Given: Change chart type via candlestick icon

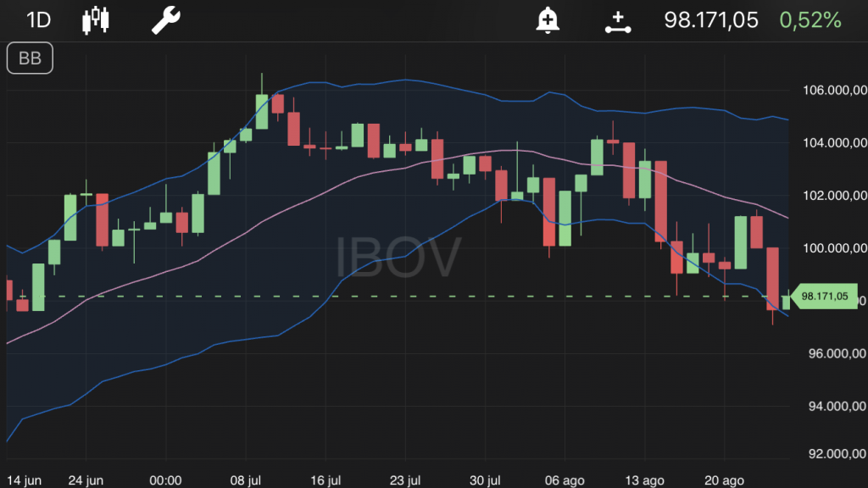Looking at the screenshot, I should click(x=96, y=20).
